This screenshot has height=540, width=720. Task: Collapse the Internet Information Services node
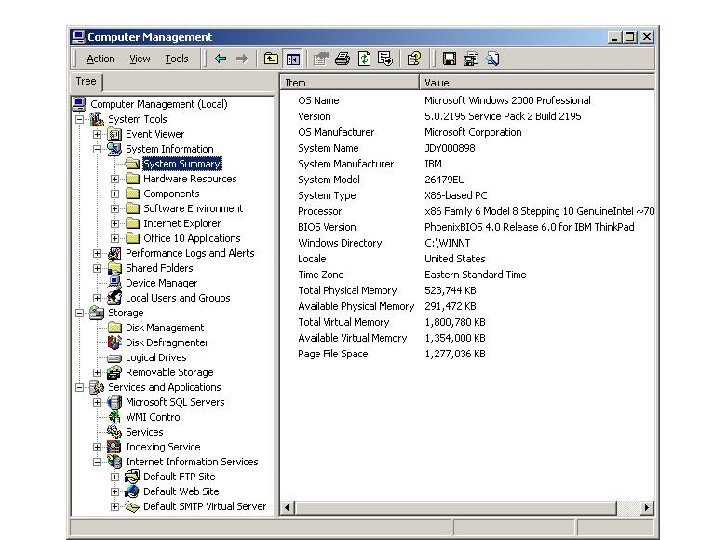pos(97,461)
